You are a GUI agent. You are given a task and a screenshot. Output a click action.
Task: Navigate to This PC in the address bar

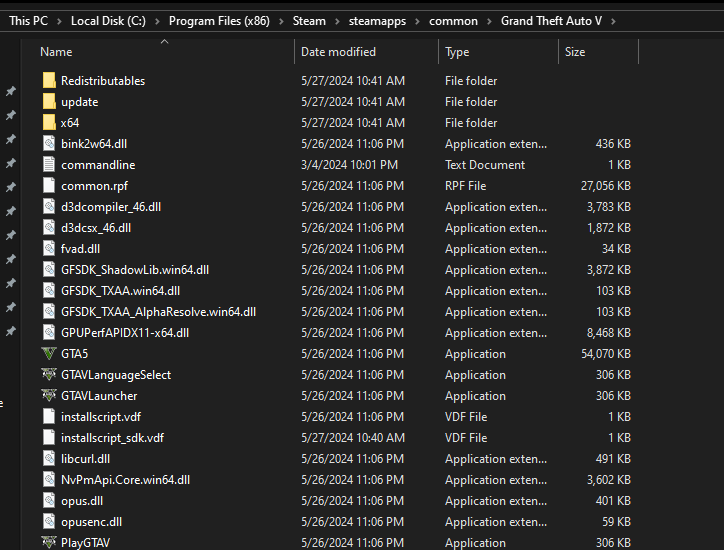[28, 21]
